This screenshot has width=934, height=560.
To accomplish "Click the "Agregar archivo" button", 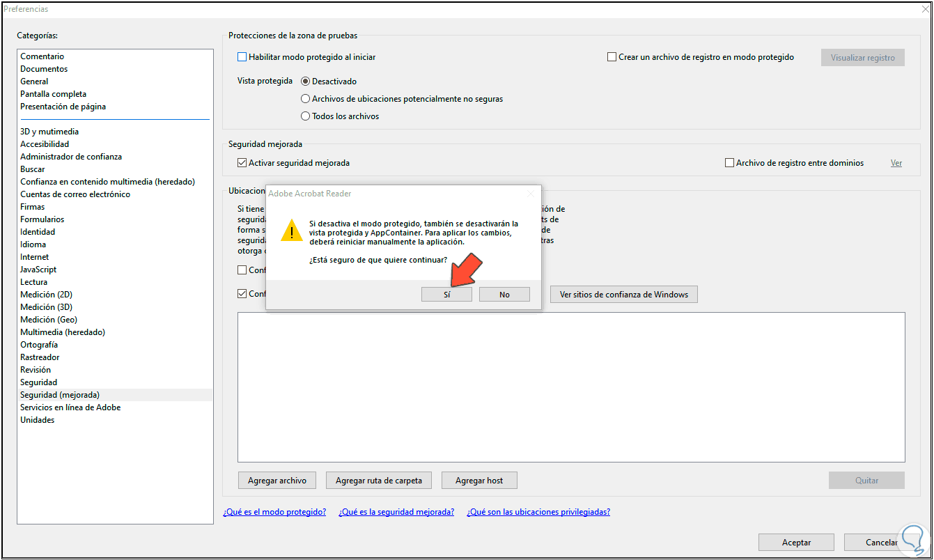I will tap(277, 480).
